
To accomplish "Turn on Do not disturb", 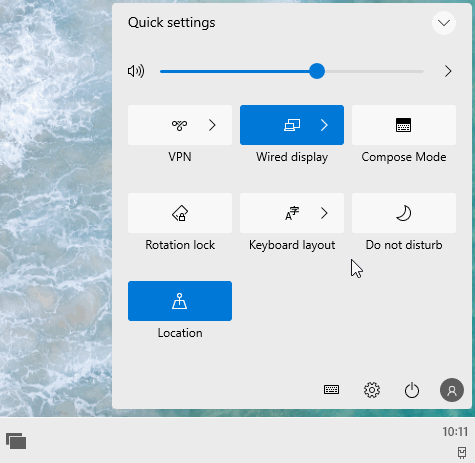I will click(404, 213).
